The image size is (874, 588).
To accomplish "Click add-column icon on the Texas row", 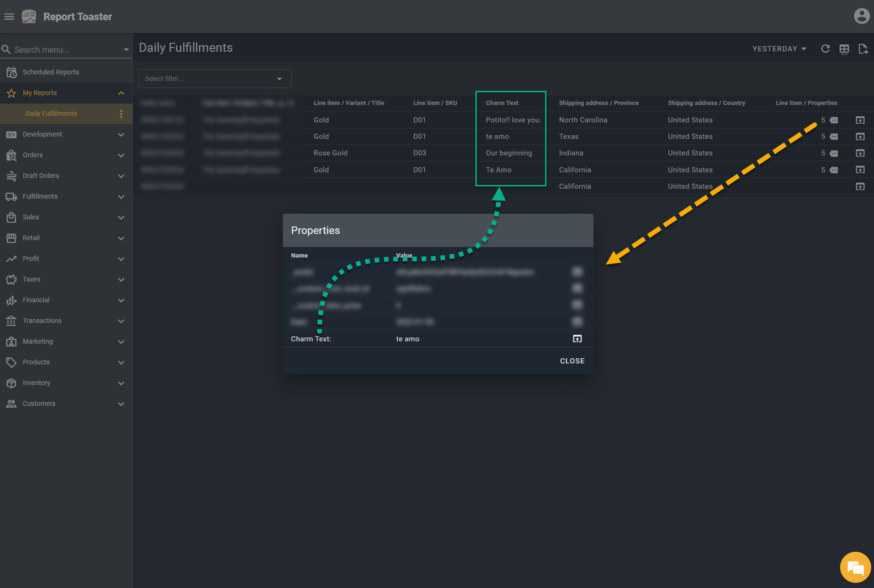I will [x=860, y=137].
